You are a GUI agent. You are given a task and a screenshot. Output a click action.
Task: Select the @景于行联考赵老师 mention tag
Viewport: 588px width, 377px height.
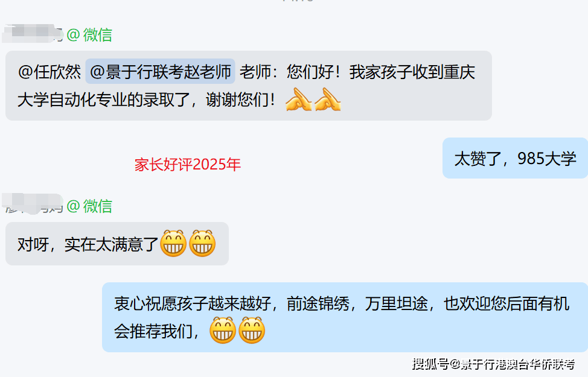coord(160,71)
